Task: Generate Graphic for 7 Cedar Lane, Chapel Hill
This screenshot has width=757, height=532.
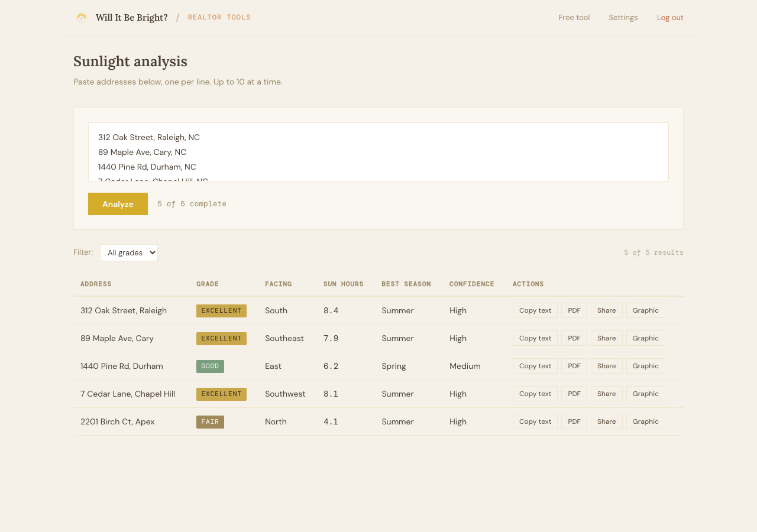Action: click(645, 393)
